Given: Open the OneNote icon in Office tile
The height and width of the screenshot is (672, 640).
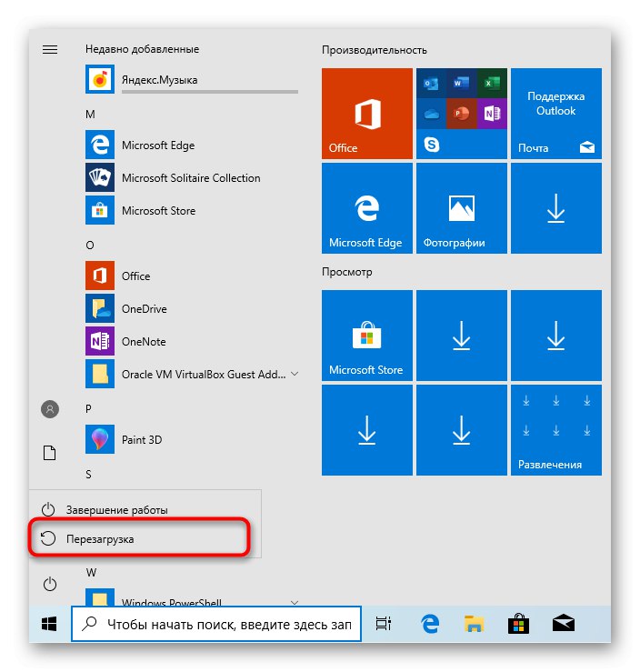Looking at the screenshot, I should (492, 113).
